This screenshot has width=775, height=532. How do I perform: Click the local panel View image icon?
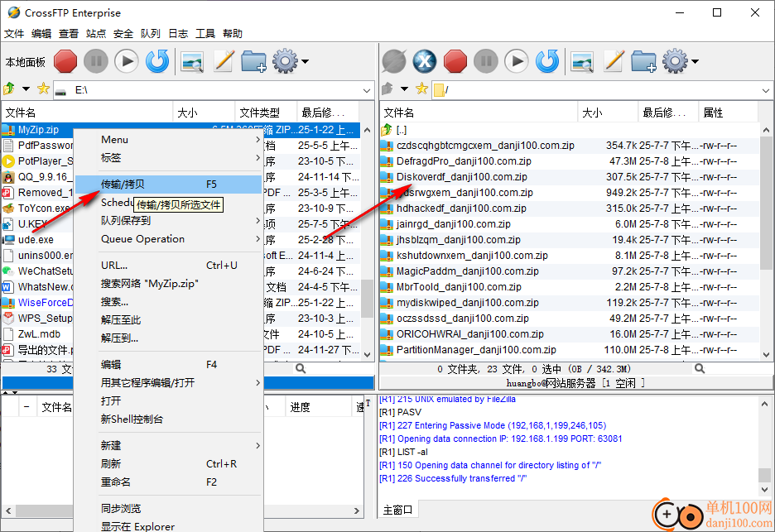(x=192, y=62)
